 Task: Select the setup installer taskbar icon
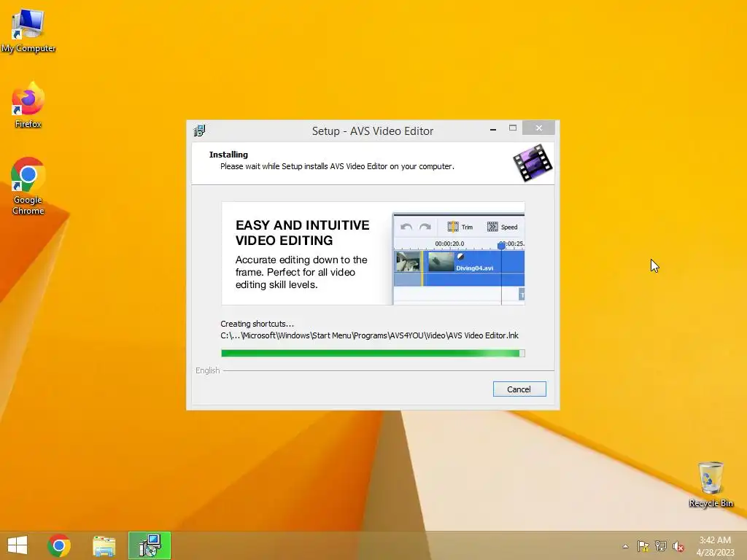tap(150, 545)
